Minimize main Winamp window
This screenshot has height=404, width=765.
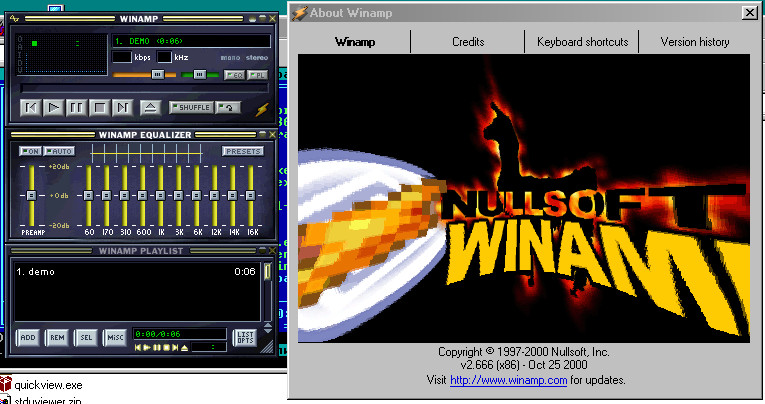point(252,19)
